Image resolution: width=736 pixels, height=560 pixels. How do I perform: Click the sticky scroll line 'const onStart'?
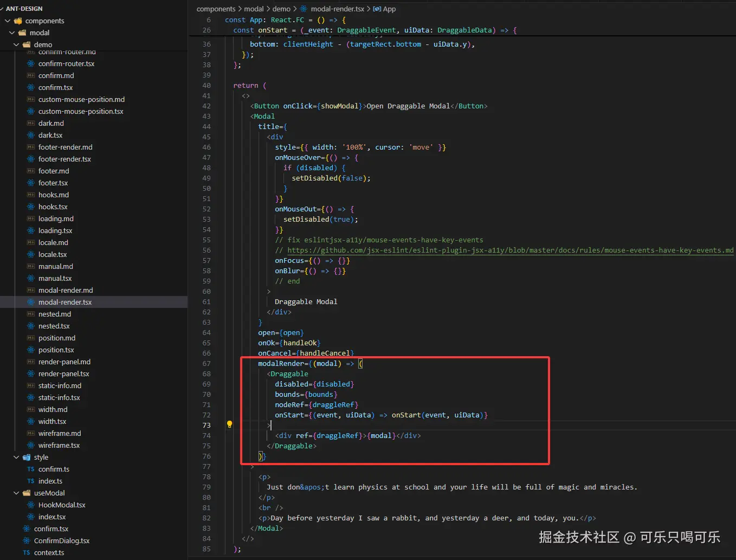(375, 30)
